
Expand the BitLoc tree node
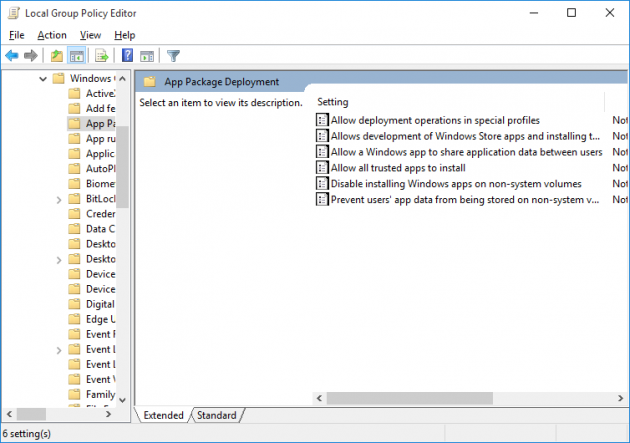coord(59,200)
